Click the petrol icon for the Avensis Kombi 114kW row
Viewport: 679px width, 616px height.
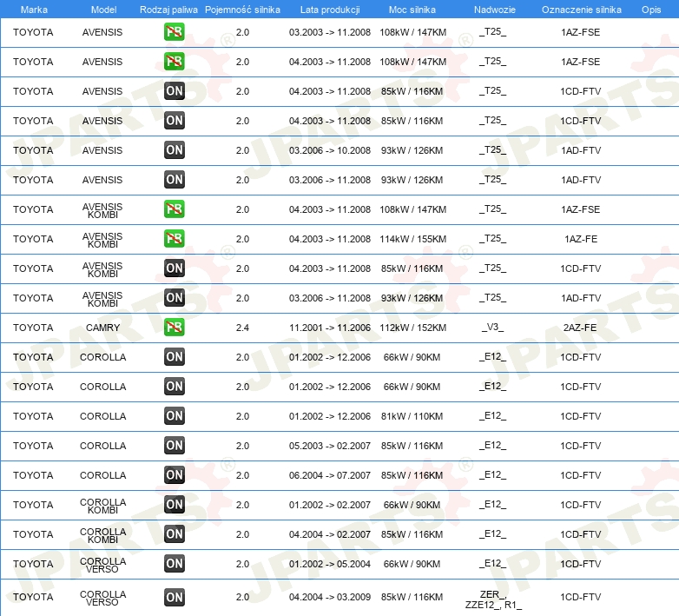(x=174, y=239)
